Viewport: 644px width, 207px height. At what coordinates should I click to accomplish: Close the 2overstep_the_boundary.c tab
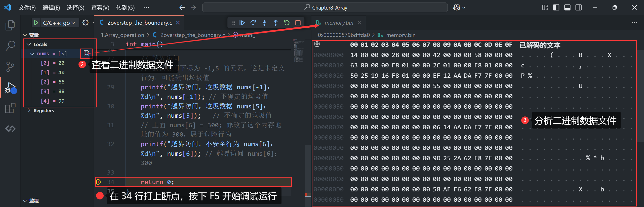(x=178, y=23)
